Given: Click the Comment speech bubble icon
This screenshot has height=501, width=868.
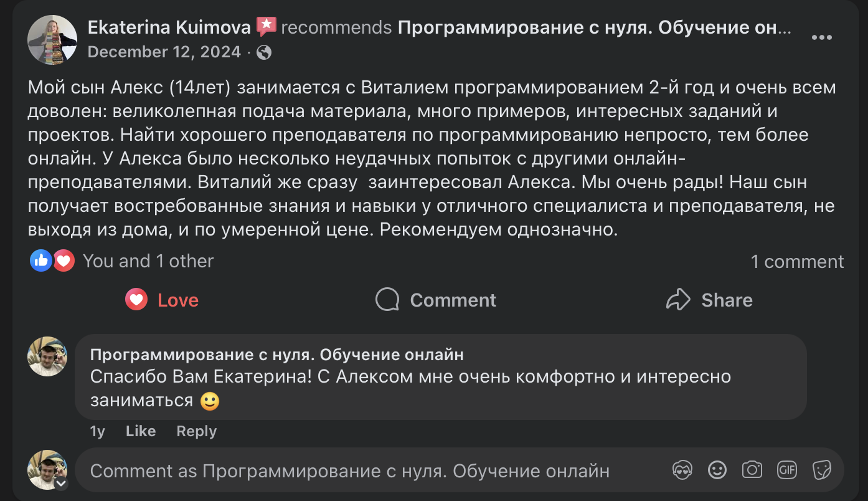Looking at the screenshot, I should (387, 300).
